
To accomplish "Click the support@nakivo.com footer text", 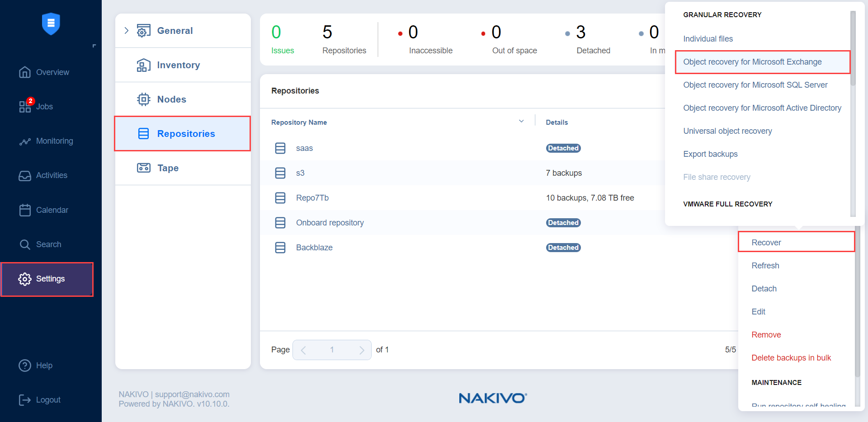I will click(192, 394).
